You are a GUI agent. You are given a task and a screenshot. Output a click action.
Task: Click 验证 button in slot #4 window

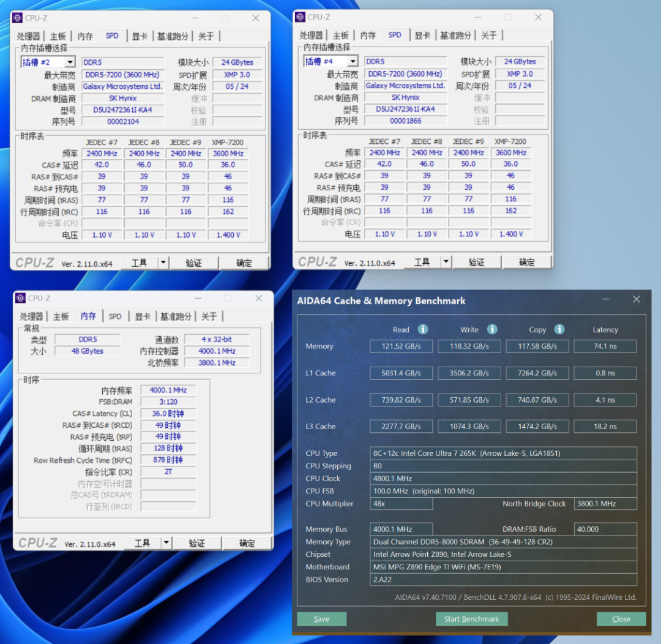[477, 262]
